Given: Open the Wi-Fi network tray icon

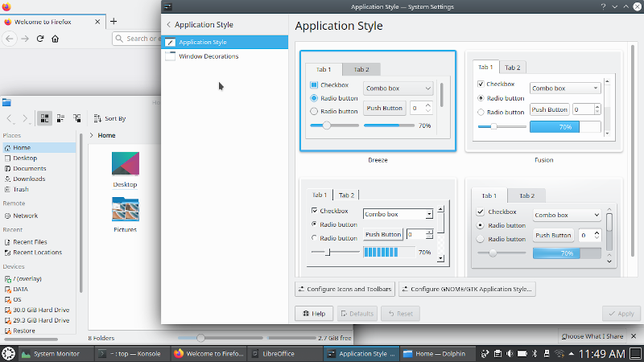Looking at the screenshot, I should pyautogui.click(x=559, y=353).
